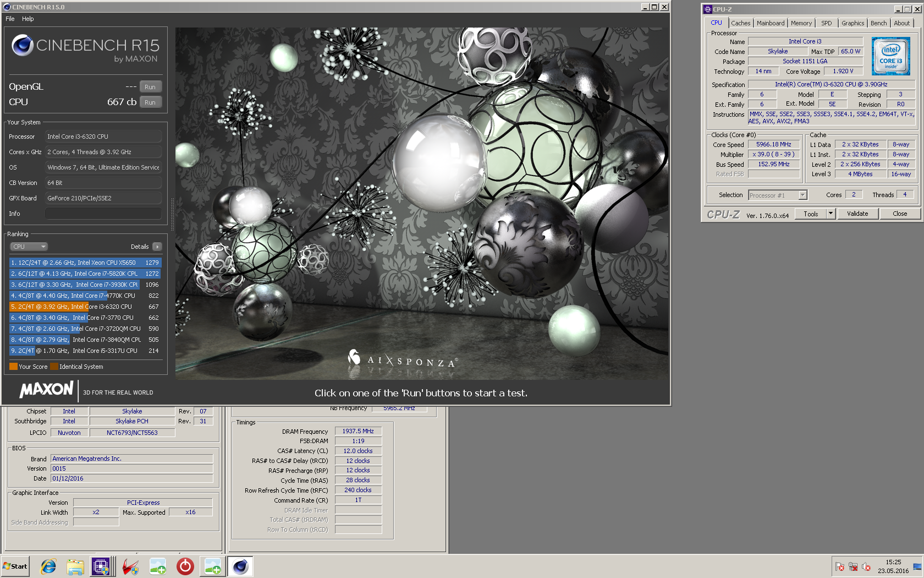Image resolution: width=924 pixels, height=578 pixels.
Task: Run the CPU benchmark
Action: [x=150, y=102]
